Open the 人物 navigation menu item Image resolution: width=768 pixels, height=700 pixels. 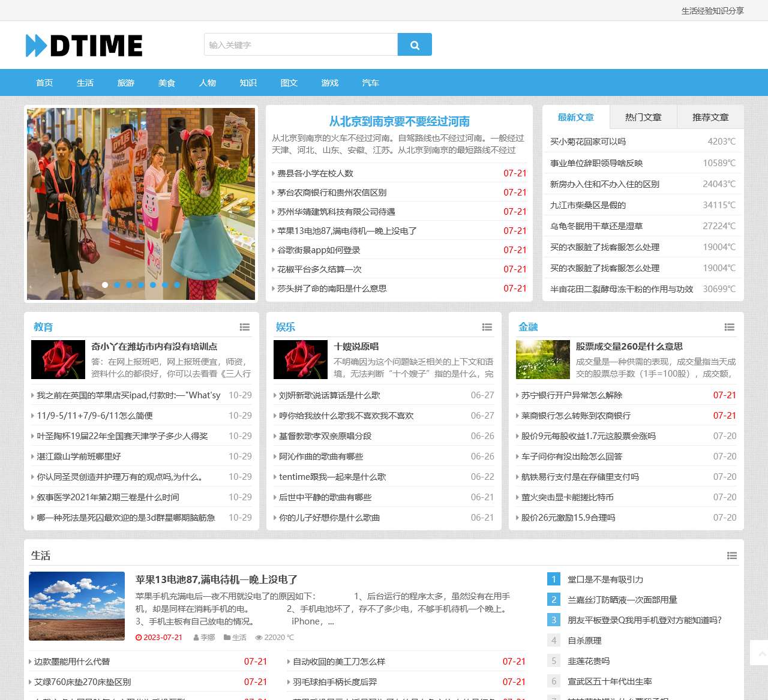(208, 83)
